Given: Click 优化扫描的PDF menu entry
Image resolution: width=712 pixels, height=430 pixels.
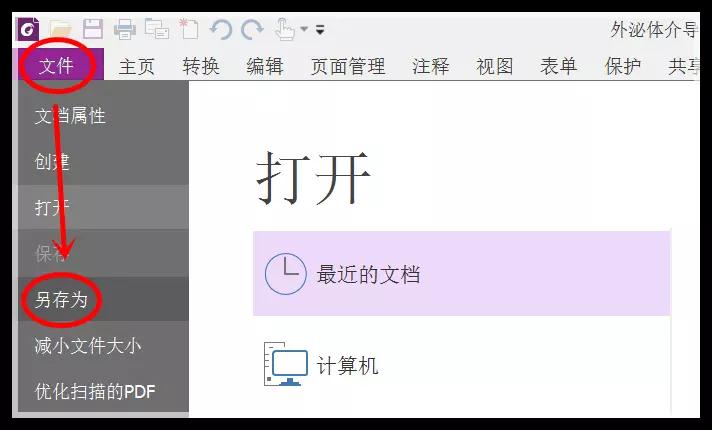Looking at the screenshot, I should 95,391.
